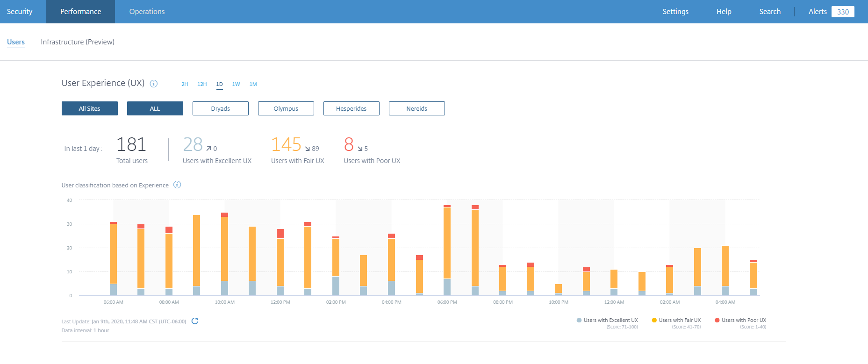868x364 pixels.
Task: Click the User Experience info icon
Action: [153, 84]
